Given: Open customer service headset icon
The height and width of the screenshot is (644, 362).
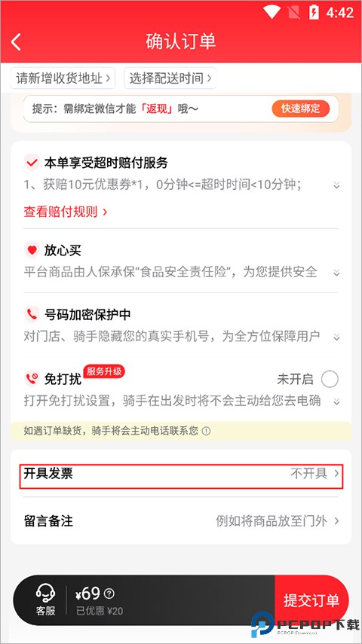Looking at the screenshot, I should click(45, 594).
